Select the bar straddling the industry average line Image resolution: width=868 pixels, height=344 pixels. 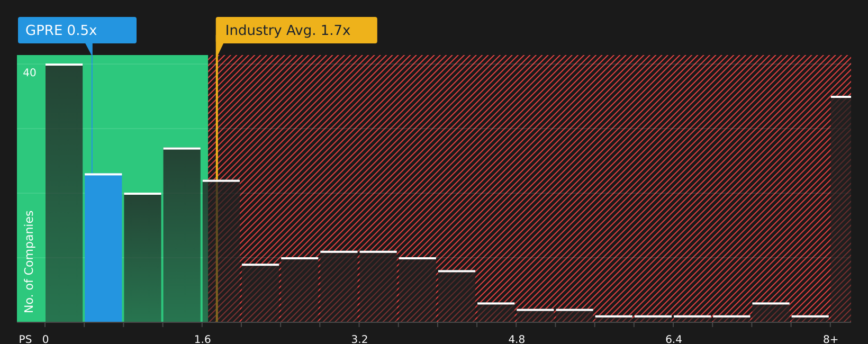[x=221, y=251]
